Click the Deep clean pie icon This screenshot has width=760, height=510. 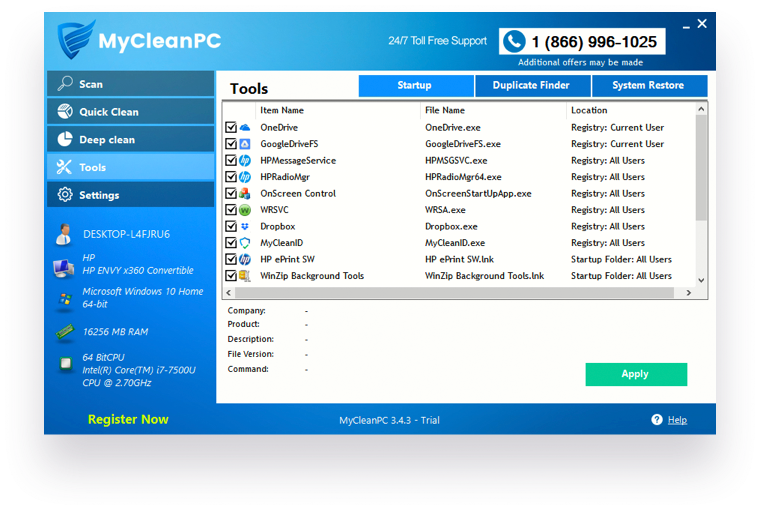tap(65, 139)
